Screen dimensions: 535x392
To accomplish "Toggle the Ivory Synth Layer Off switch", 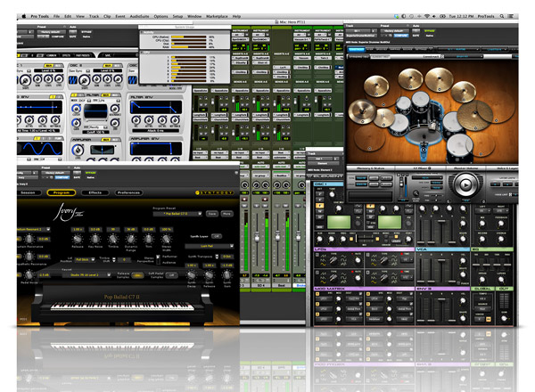I will tap(217, 236).
